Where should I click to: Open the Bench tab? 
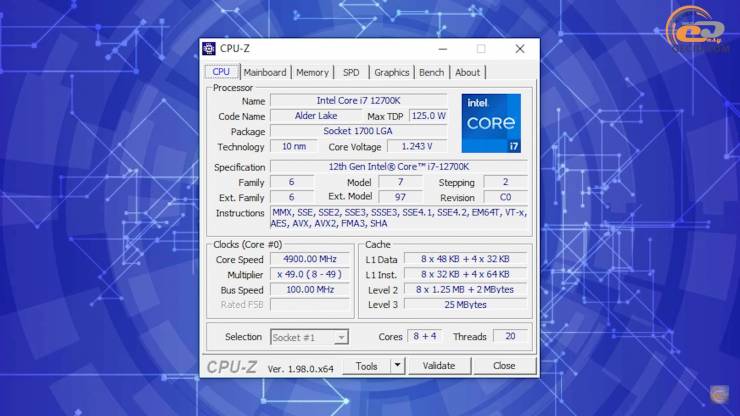click(431, 73)
